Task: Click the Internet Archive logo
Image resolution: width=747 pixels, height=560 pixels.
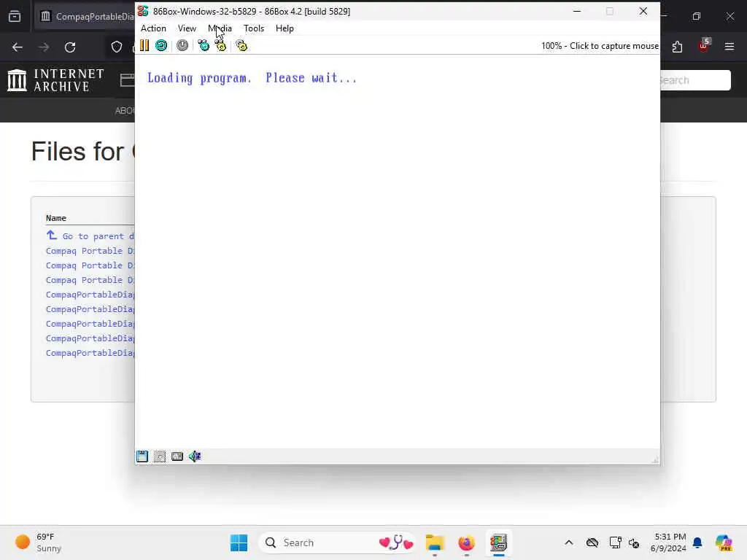Action: (x=55, y=80)
